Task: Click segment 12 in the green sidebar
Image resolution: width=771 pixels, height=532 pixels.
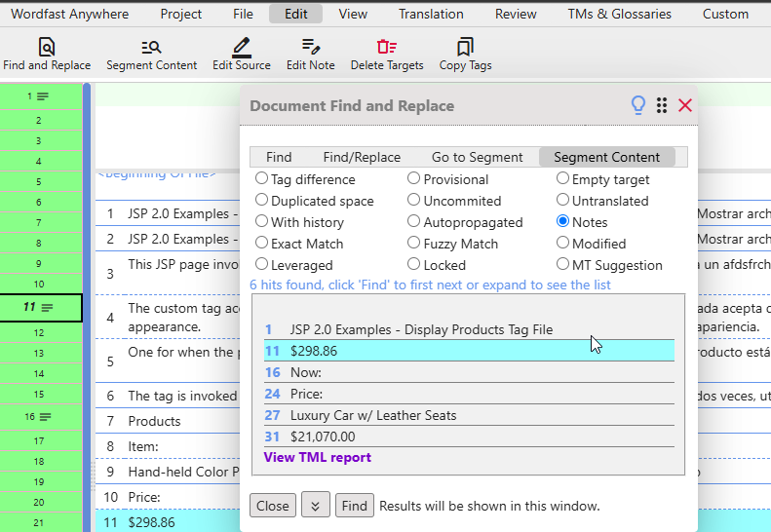Action: (x=41, y=333)
